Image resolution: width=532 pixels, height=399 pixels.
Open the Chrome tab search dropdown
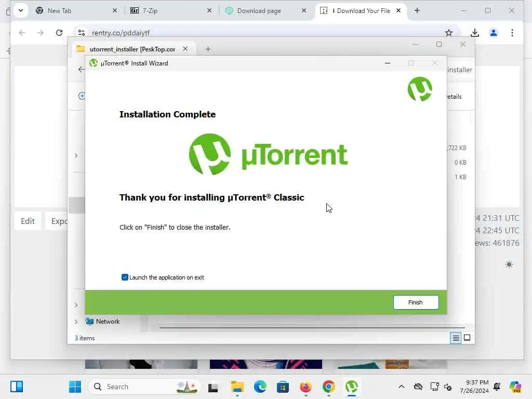click(x=21, y=10)
